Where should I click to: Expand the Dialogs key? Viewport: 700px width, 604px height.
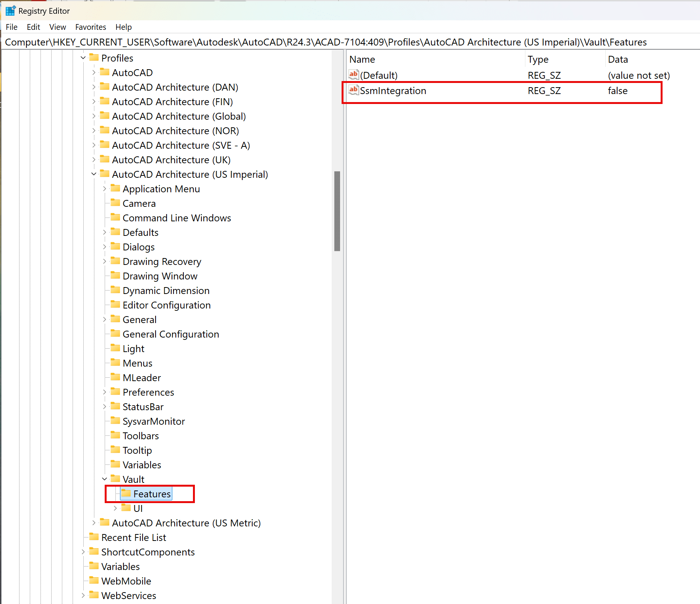point(105,247)
